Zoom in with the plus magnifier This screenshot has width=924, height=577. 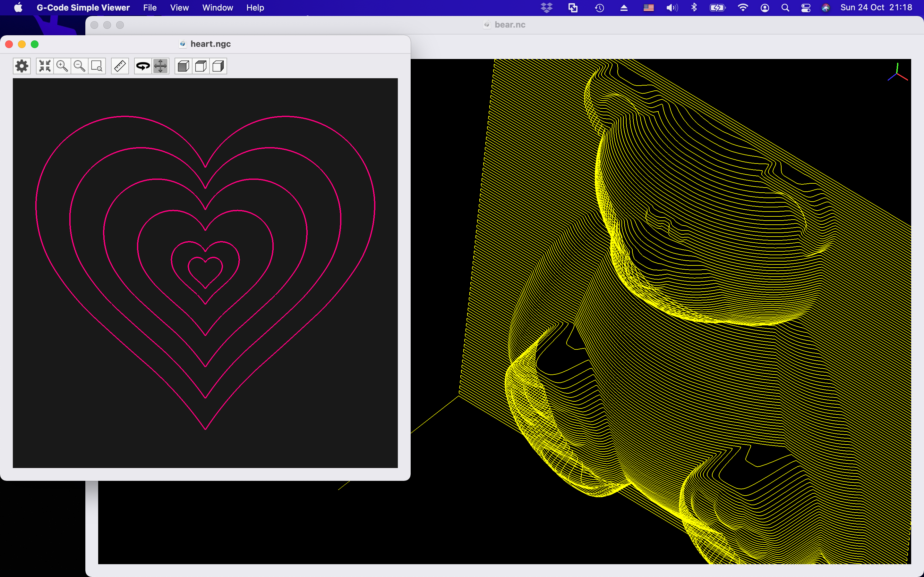62,66
